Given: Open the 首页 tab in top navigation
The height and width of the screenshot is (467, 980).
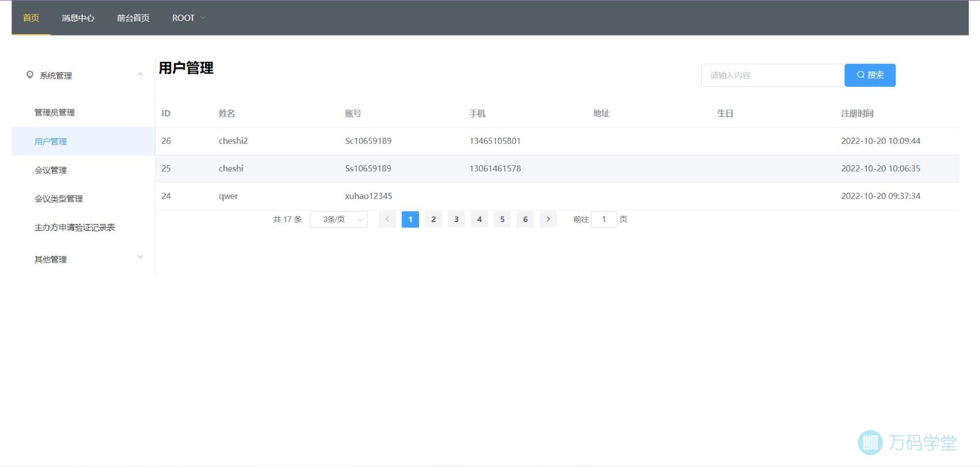Looking at the screenshot, I should point(31,18).
